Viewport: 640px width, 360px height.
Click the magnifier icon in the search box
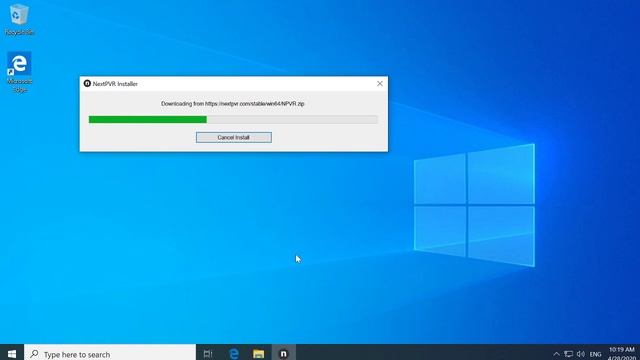click(34, 354)
